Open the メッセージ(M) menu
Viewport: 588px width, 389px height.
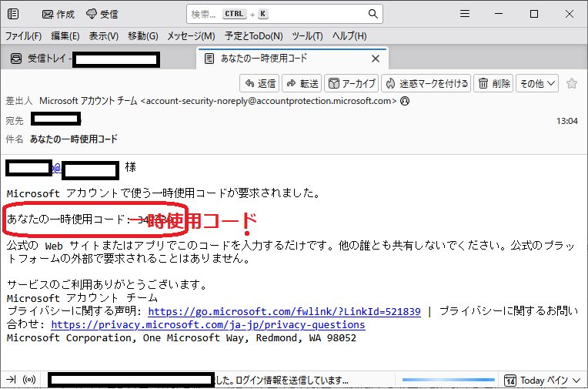pyautogui.click(x=191, y=36)
